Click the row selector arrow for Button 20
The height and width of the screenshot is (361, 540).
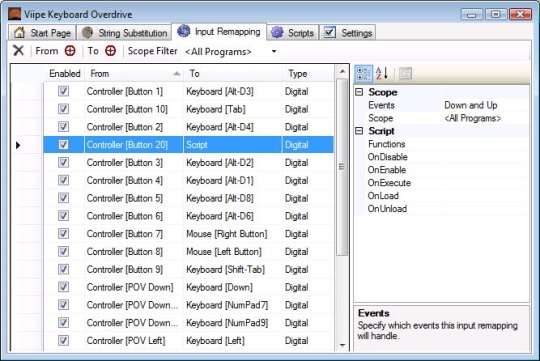coord(18,145)
